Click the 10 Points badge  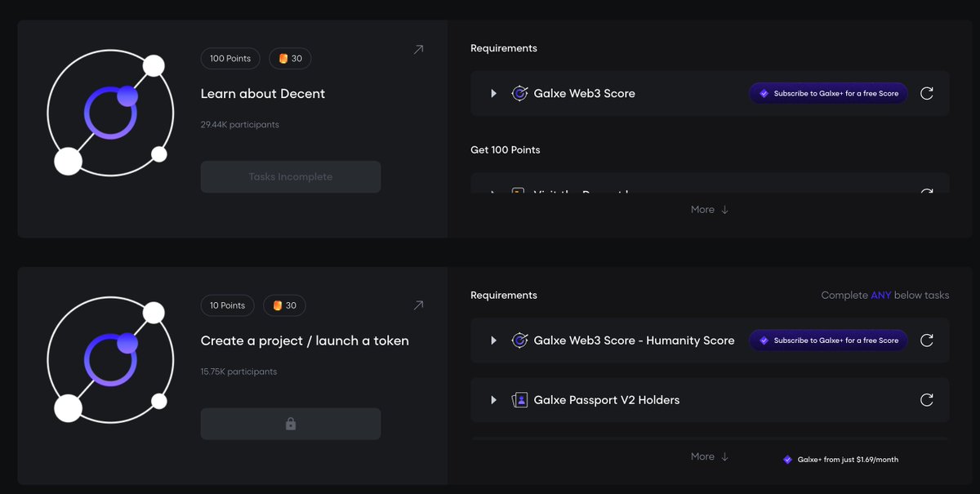point(228,305)
